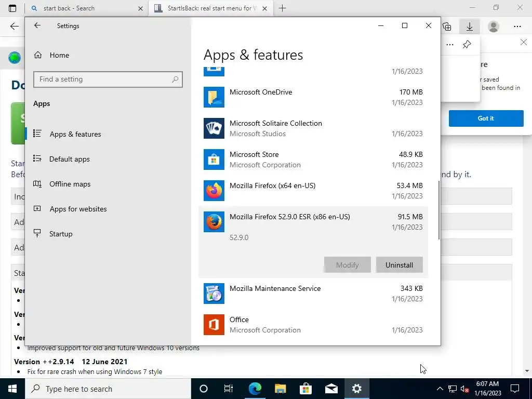Select Mozilla Maintenance Service entry
This screenshot has width=532, height=399.
click(x=275, y=288)
